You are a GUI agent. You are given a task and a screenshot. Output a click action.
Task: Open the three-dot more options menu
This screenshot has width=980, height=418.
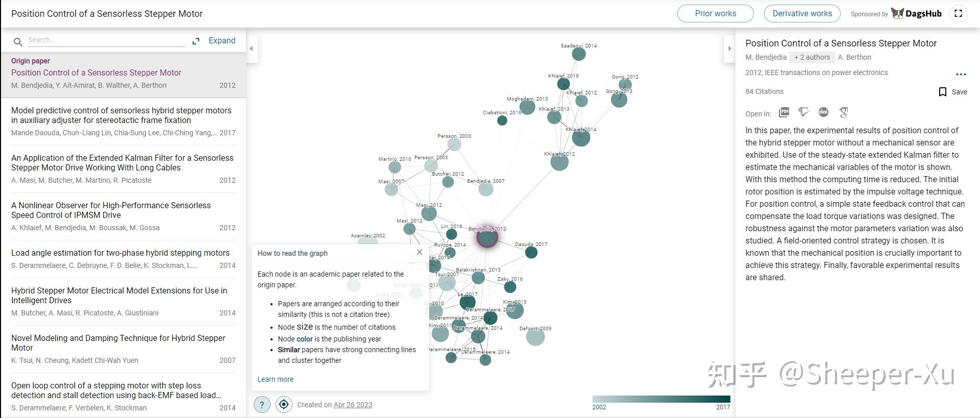pyautogui.click(x=961, y=75)
